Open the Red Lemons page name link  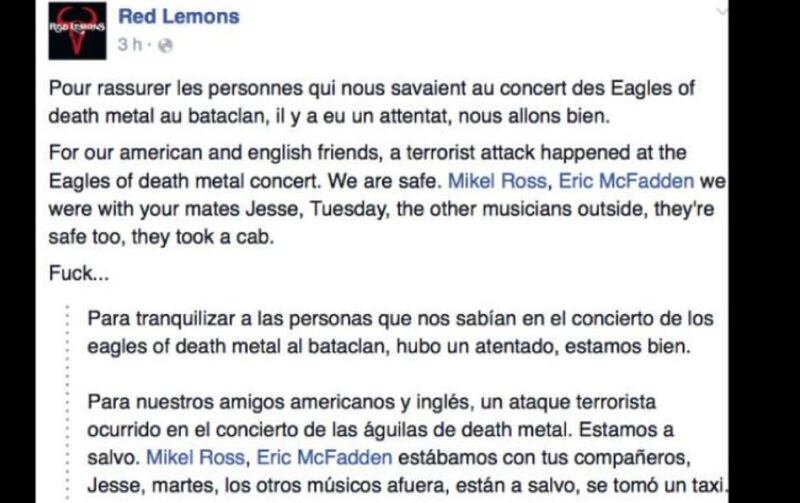[x=179, y=16]
